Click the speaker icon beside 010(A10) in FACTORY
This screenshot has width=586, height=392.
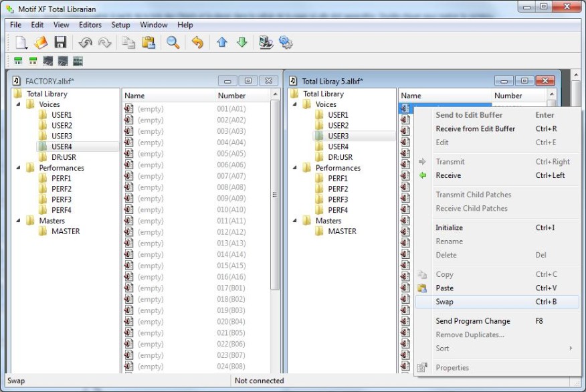pos(128,209)
